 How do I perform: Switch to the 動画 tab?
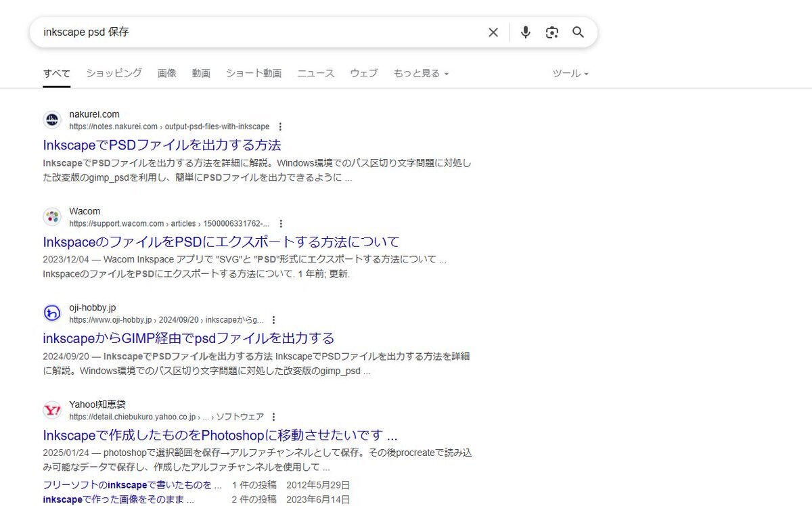(201, 73)
